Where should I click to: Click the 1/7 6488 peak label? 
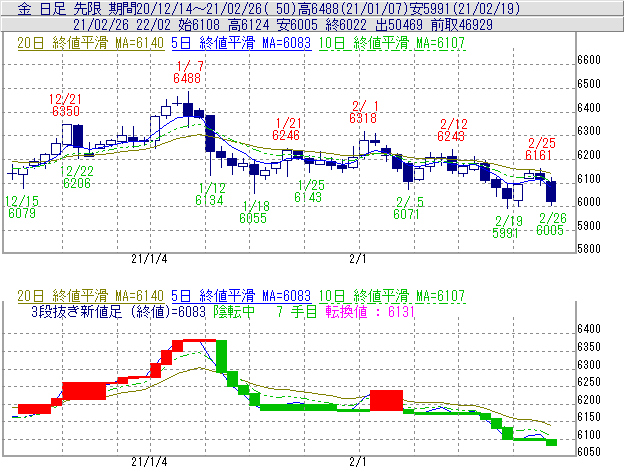pyautogui.click(x=187, y=72)
